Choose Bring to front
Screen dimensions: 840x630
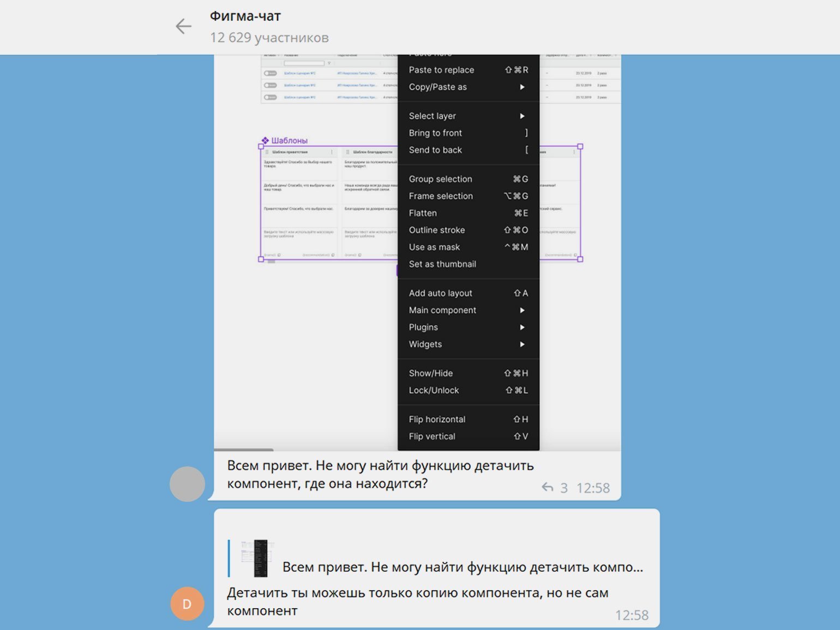pyautogui.click(x=469, y=133)
